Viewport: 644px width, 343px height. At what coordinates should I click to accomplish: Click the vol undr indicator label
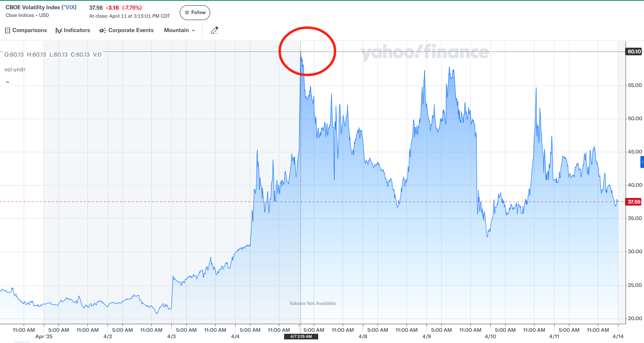15,69
